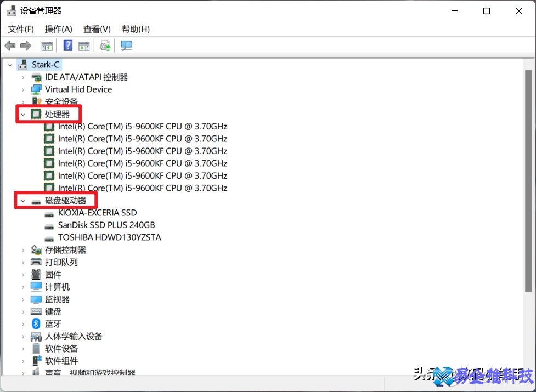Select the KIOXIA-EXCERIA SSD device
This screenshot has width=536, height=392.
(97, 213)
